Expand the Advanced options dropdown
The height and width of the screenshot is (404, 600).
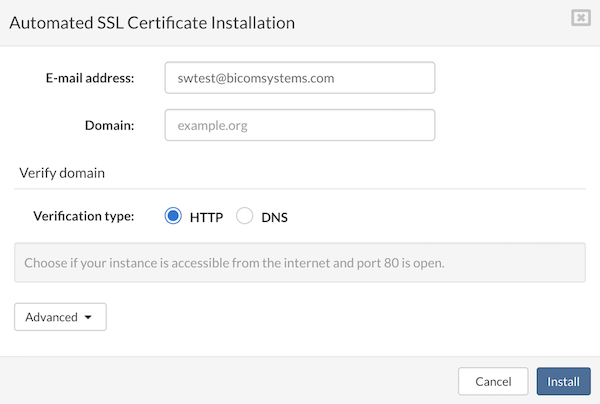coord(60,317)
